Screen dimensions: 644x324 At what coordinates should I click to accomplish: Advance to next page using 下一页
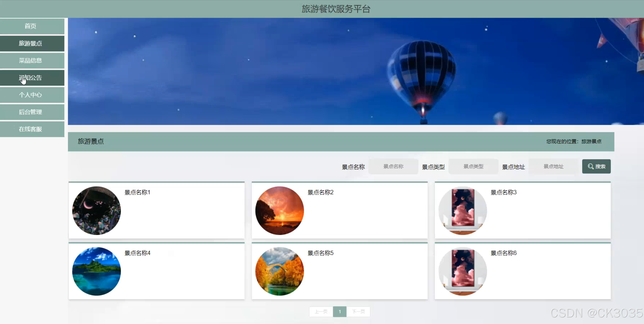pyautogui.click(x=359, y=311)
